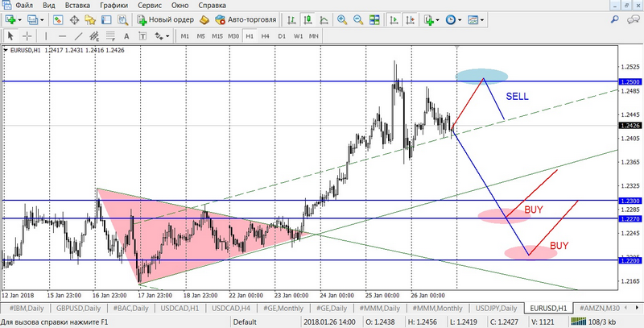This screenshot has width=644, height=328.
Task: Switch to the GBPUSD,Daily chart tab
Action: point(78,309)
